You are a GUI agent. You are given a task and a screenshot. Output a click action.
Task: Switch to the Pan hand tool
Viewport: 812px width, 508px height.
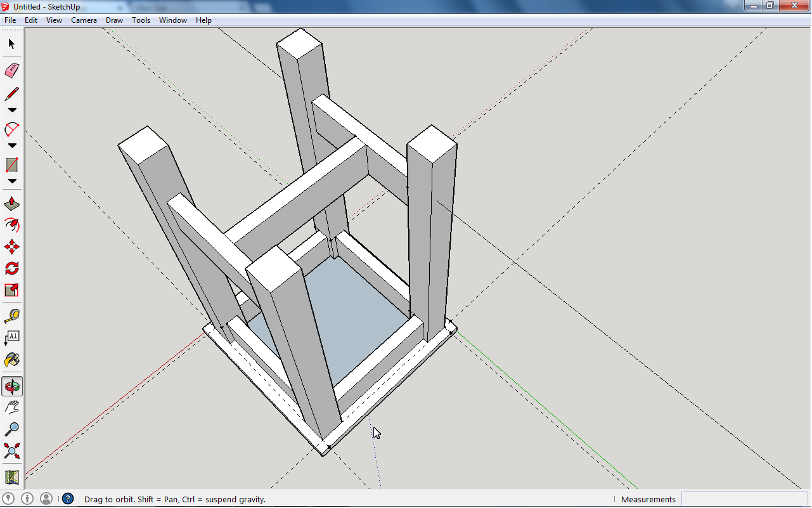coord(11,407)
